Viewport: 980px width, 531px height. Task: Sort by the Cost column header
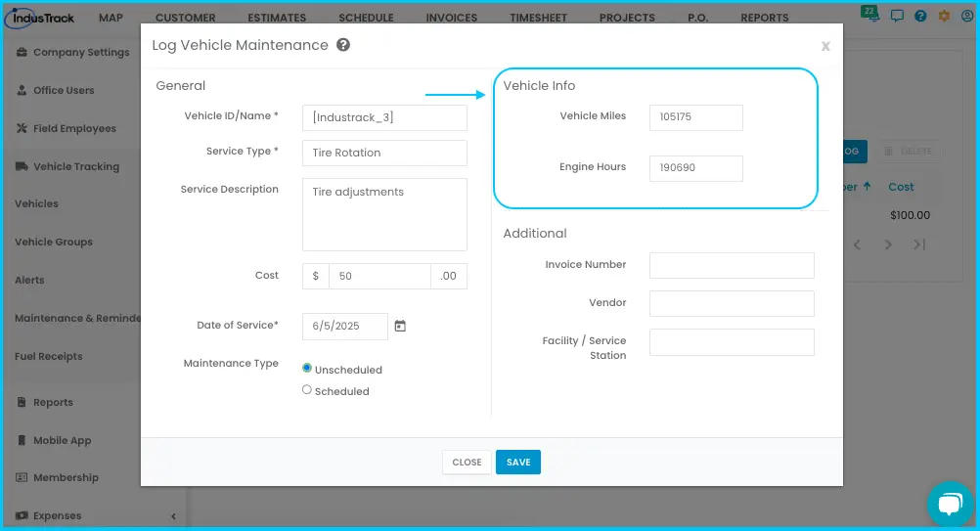[901, 187]
